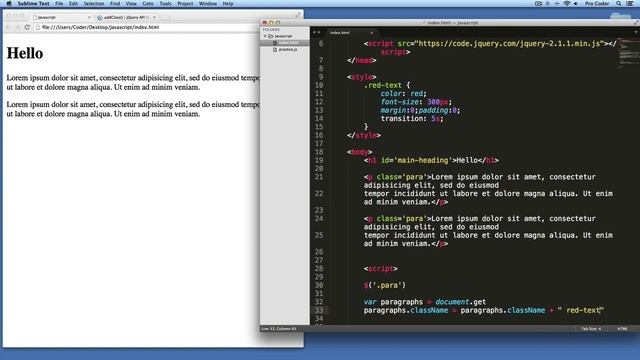Collapse the Javascript folder in sidebar

(x=265, y=36)
